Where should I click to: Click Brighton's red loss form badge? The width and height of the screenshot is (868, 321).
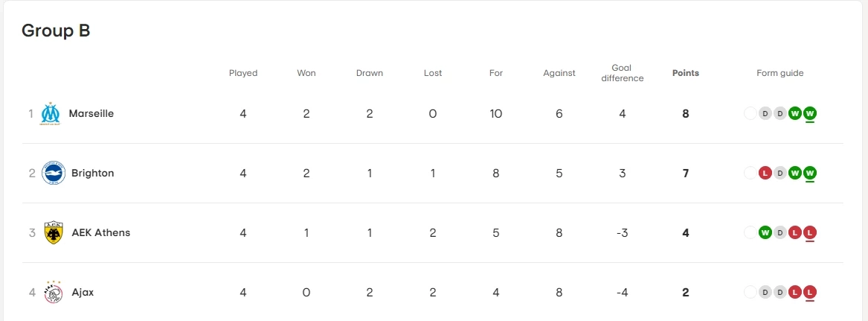[x=765, y=174]
